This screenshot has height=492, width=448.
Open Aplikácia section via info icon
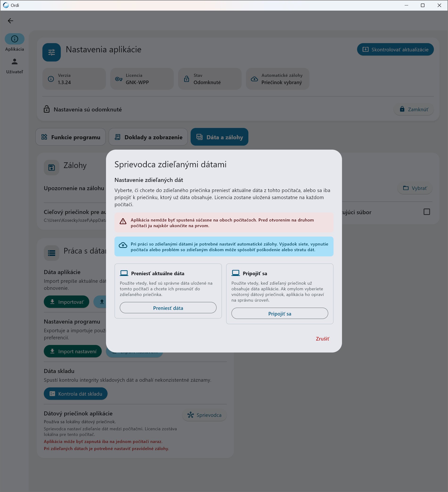pos(15,39)
